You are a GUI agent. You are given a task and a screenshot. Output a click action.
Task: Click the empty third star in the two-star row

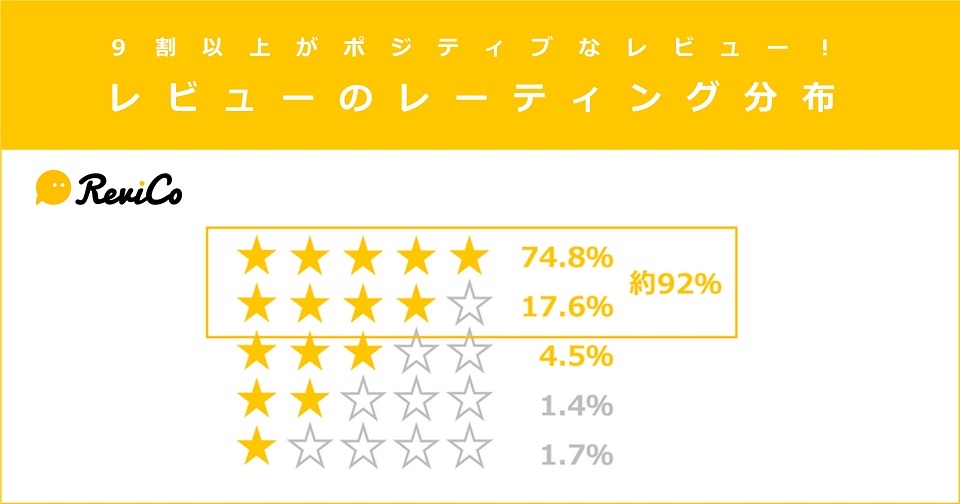point(363,403)
